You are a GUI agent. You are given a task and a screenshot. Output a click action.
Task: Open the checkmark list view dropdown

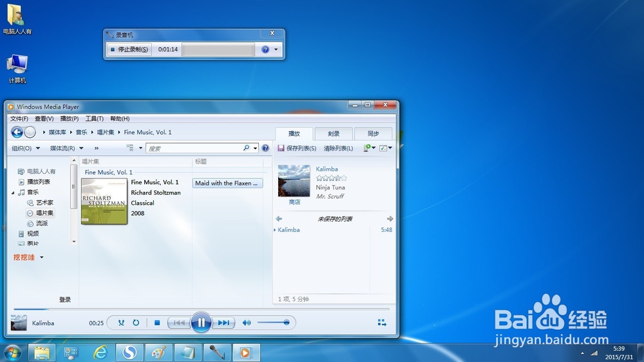point(385,148)
